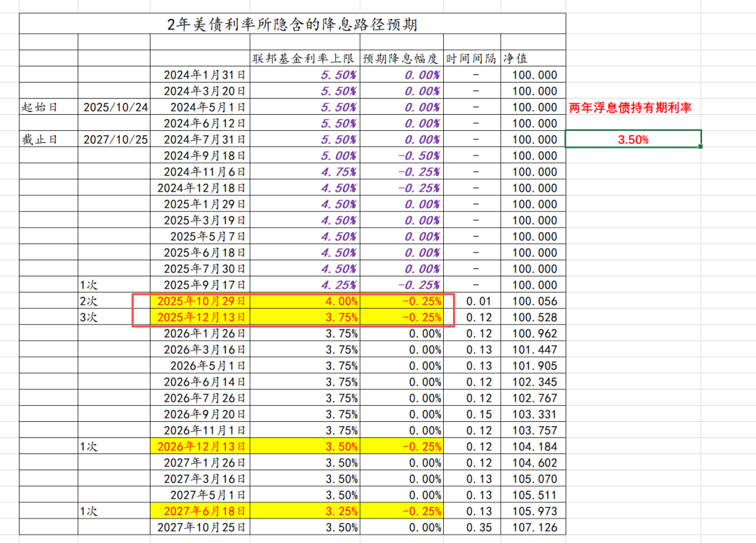Select the 3次 count cell
The image size is (756, 543).
114,316
